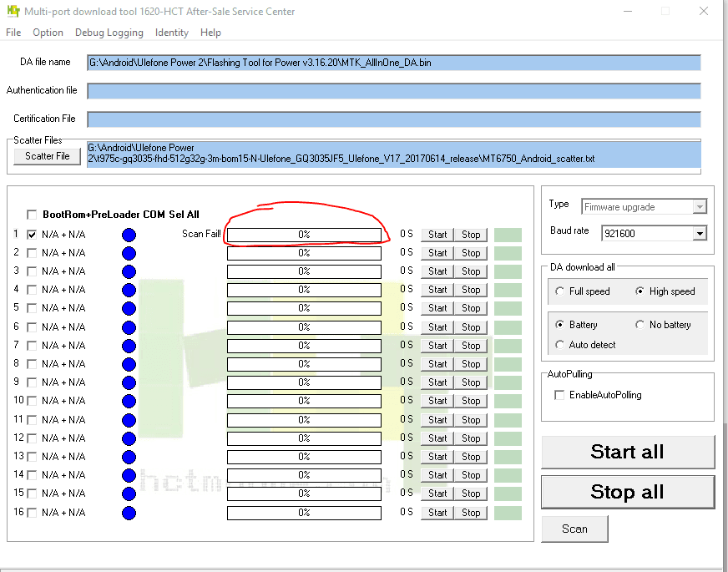Click the port 16 progress bar
The image size is (728, 572).
304,513
